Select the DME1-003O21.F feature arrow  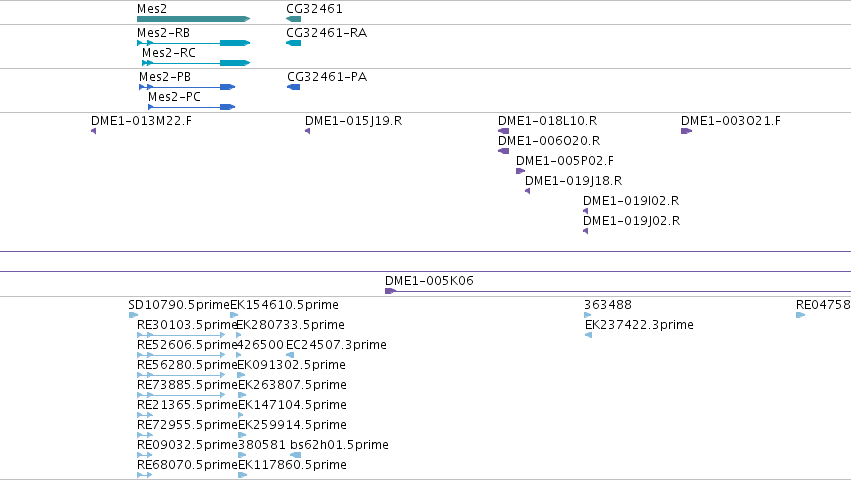687,131
